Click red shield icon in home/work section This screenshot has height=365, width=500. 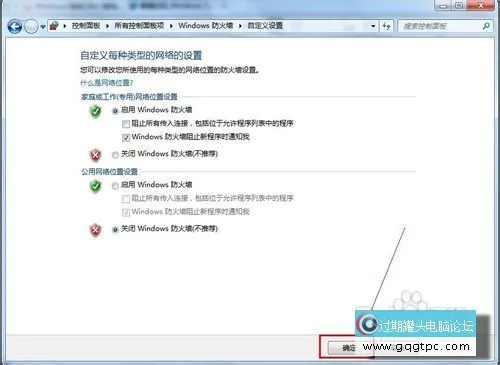tap(96, 155)
